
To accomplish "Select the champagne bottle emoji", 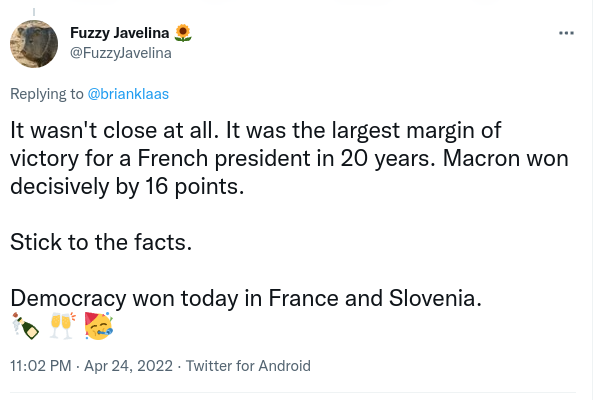I will click(x=25, y=326).
